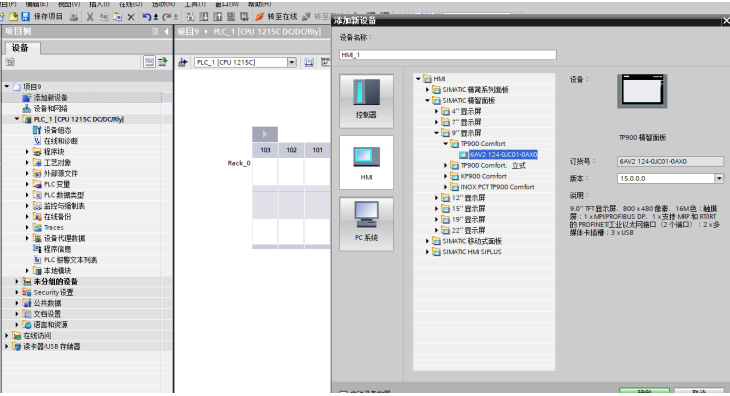Screen dimensions: 730x396
Task: Open 在线和诊断 tree item
Action: [x=61, y=141]
